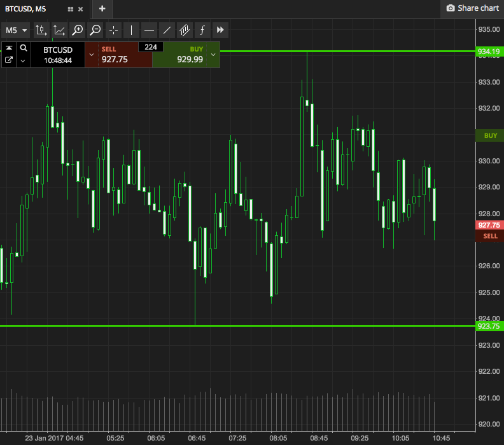Expand the BUY order options arrow
This screenshot has width=504, height=445.
coord(213,55)
